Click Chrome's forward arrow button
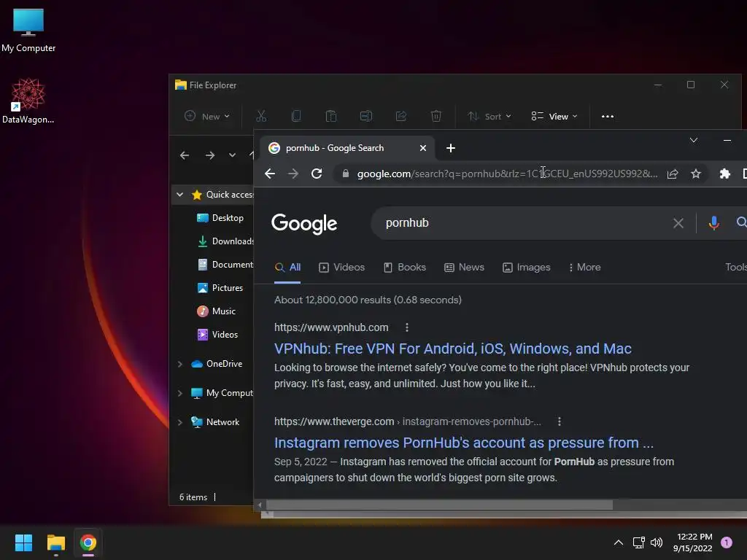This screenshot has height=560, width=747. click(293, 174)
